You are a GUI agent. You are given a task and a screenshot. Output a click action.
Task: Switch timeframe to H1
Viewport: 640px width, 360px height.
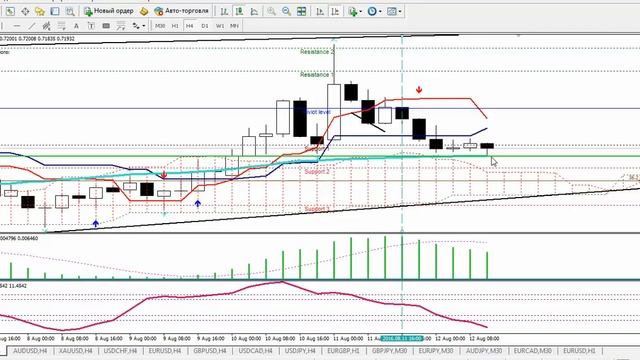click(x=175, y=26)
